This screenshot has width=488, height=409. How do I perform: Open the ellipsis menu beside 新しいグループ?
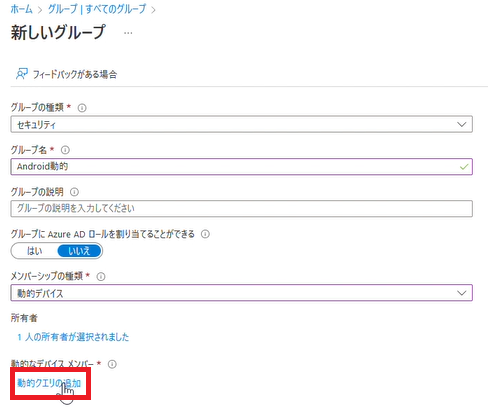pos(128,33)
